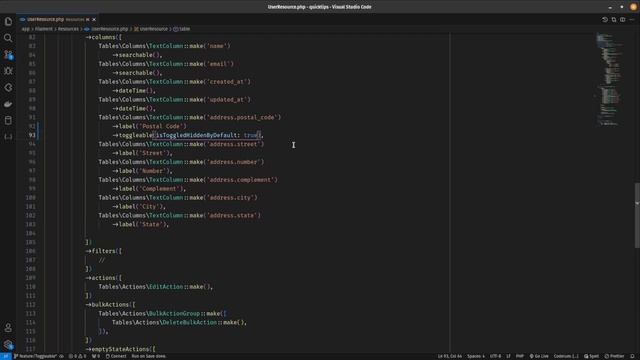Image resolution: width=640 pixels, height=360 pixels.
Task: Click 'BulkActionGroup' on line 113
Action: [x=174, y=313]
